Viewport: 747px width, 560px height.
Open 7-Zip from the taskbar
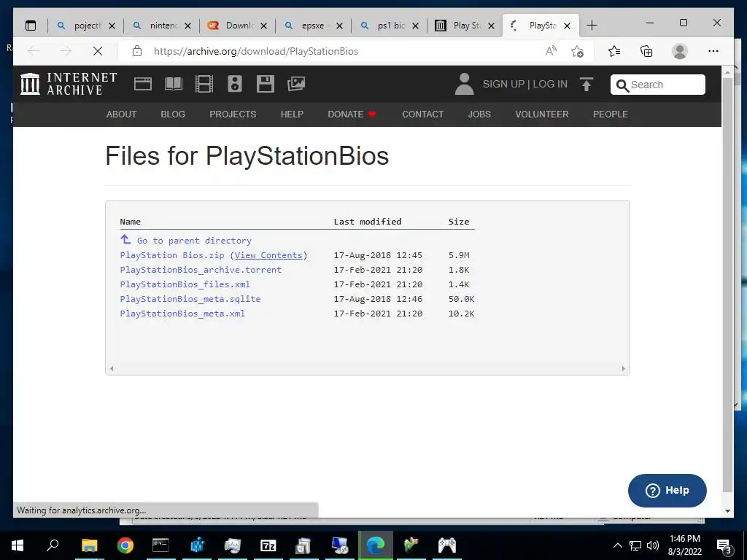click(x=268, y=545)
